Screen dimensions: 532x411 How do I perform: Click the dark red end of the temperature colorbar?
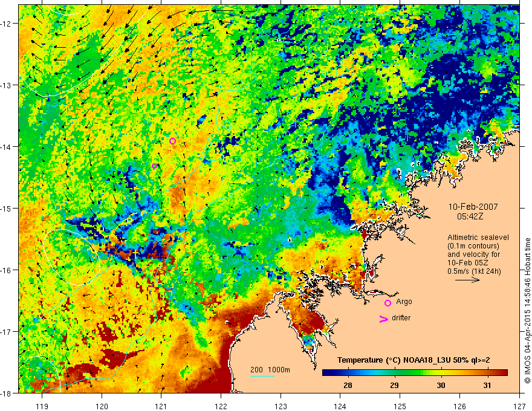(502, 373)
